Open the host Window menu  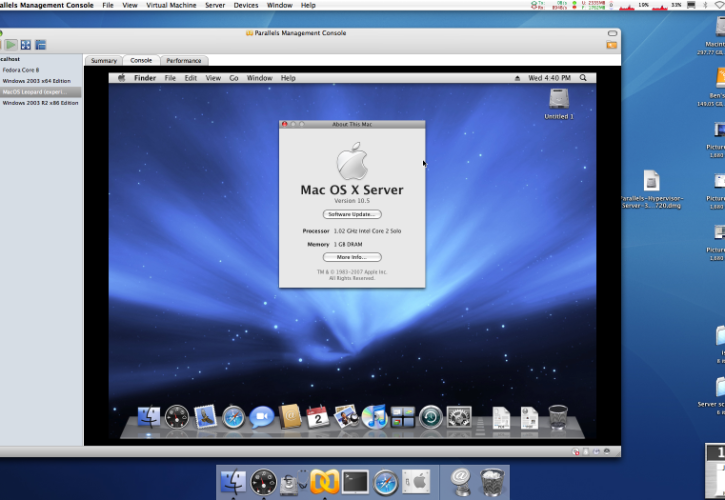280,5
